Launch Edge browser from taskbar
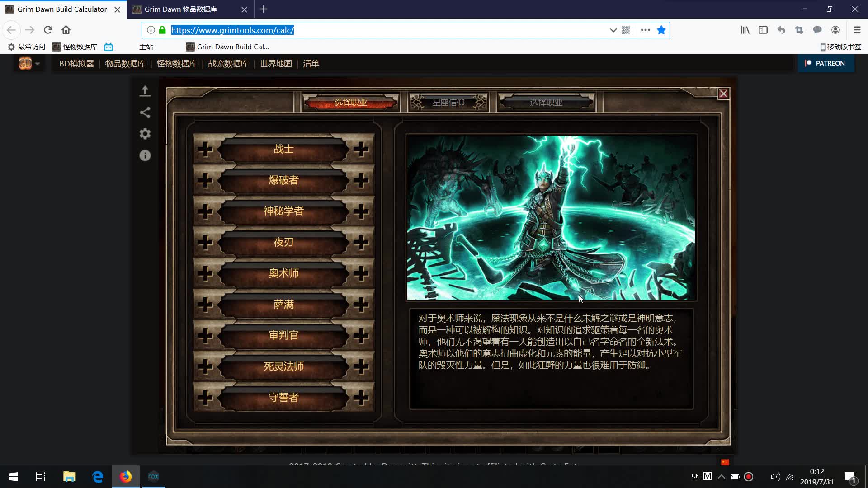This screenshot has width=868, height=488. pos(98,476)
